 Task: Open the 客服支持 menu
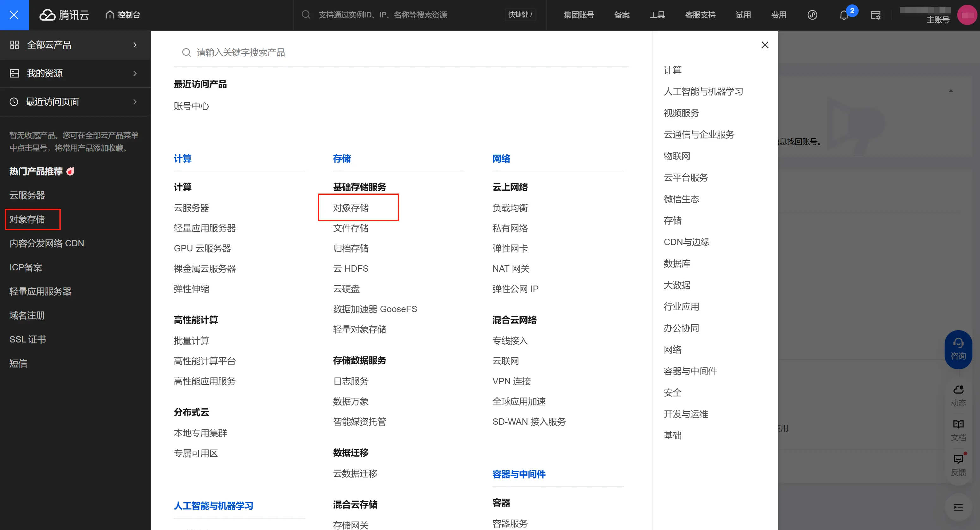[x=700, y=15]
